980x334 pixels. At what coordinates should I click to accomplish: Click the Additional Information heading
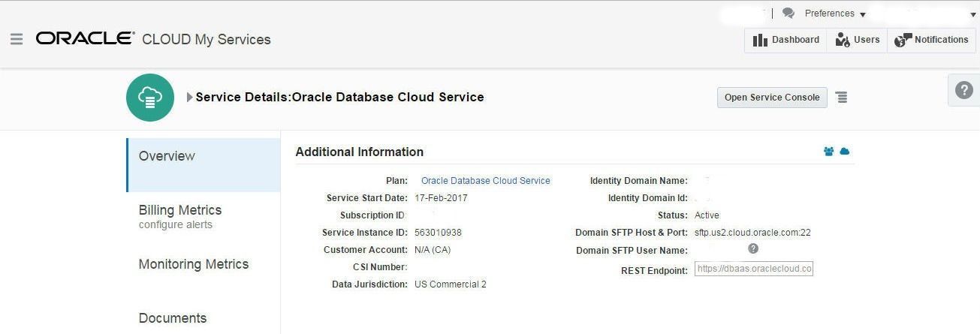(x=360, y=152)
